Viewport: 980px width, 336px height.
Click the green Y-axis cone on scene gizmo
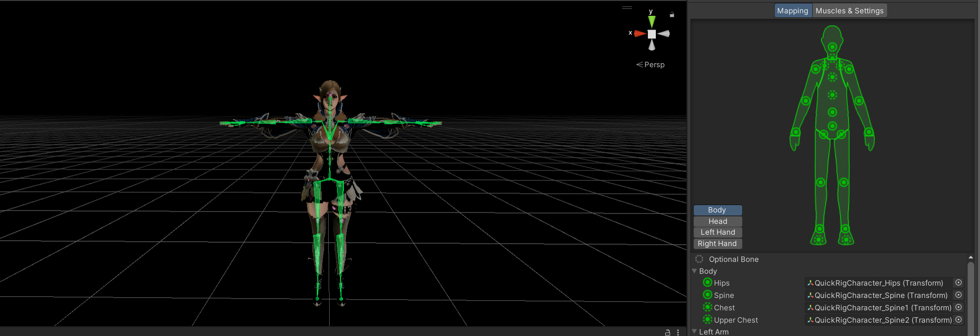(652, 21)
